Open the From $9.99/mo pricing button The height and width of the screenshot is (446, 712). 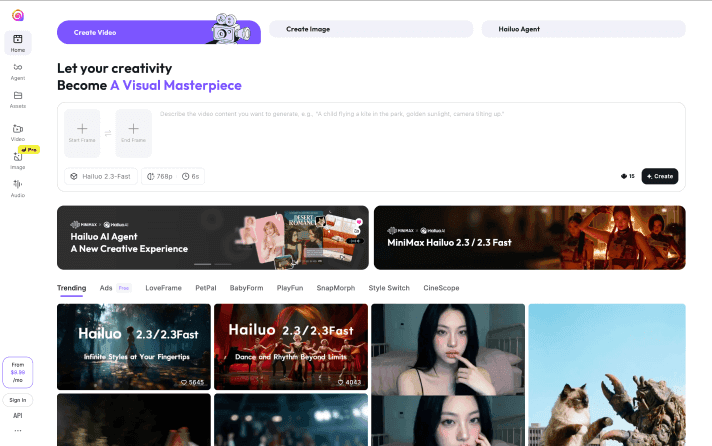click(18, 372)
